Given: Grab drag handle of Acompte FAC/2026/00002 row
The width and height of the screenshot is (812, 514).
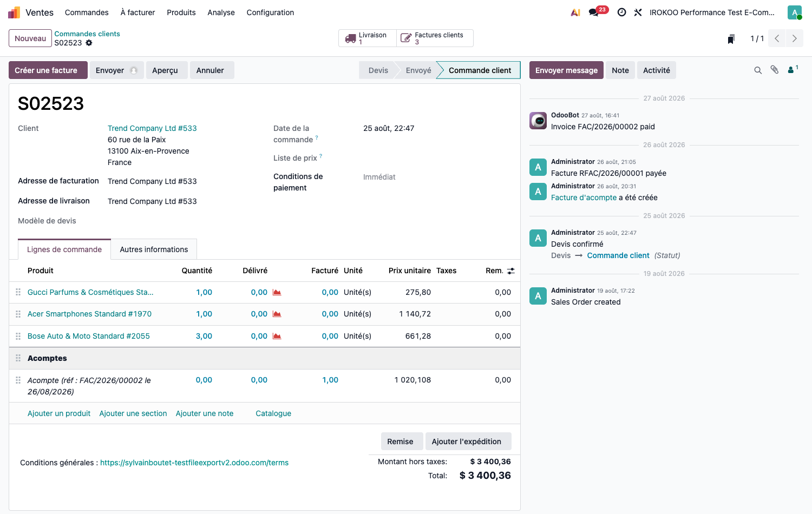Looking at the screenshot, I should pyautogui.click(x=18, y=380).
